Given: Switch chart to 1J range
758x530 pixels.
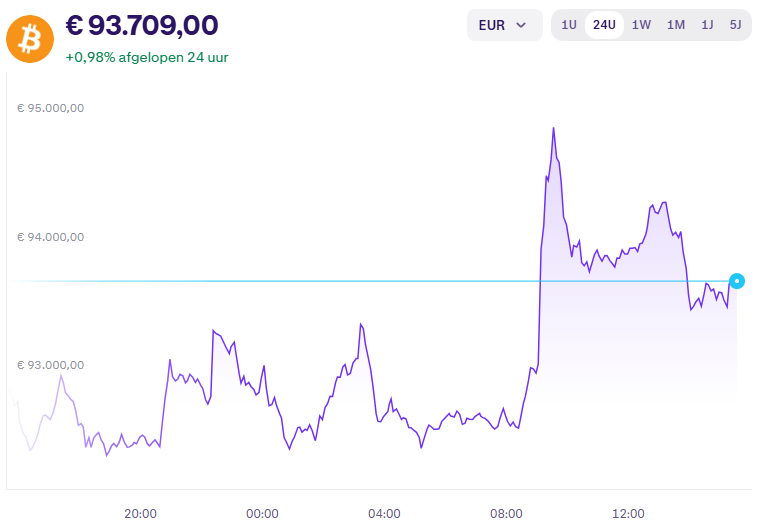Looking at the screenshot, I should 707,25.
